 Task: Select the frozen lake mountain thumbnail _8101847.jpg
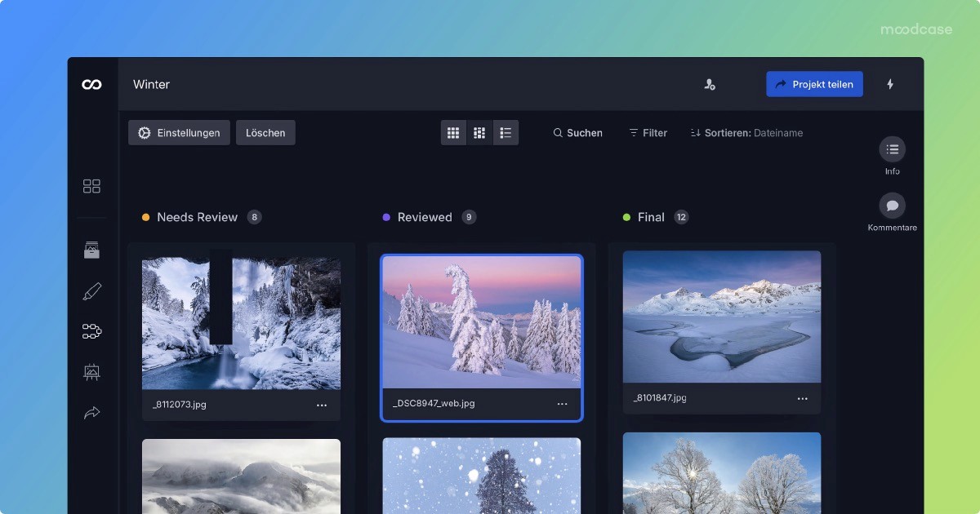click(722, 317)
